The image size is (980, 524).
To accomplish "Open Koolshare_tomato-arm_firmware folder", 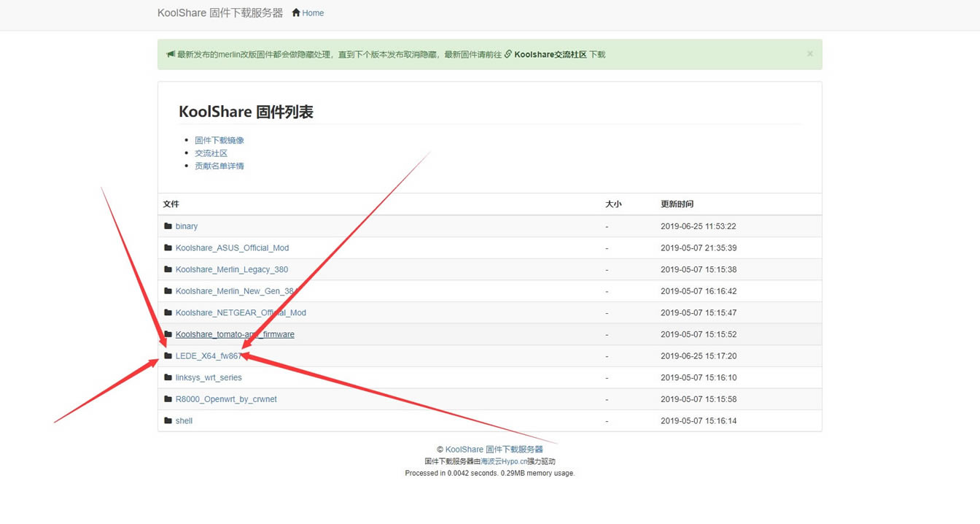I will point(235,334).
